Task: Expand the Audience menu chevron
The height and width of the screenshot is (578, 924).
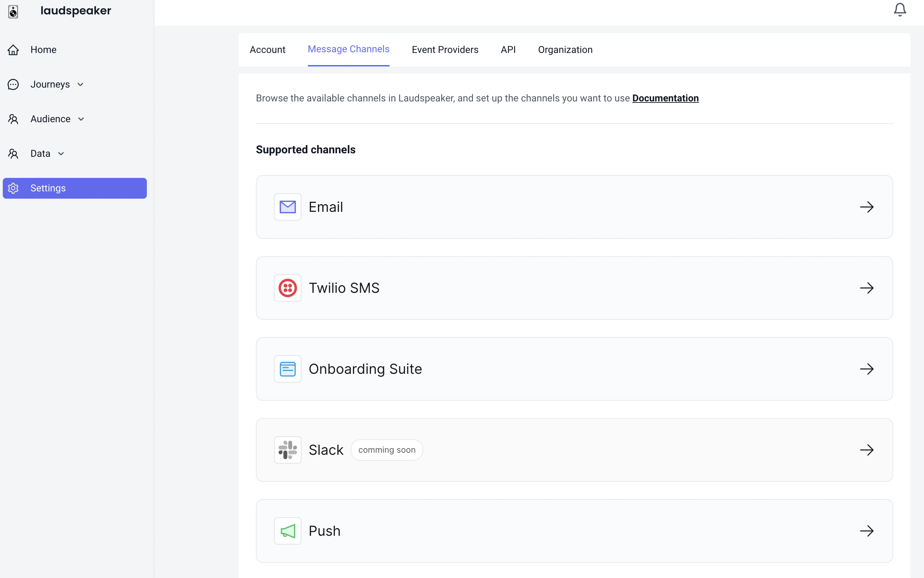Action: click(x=81, y=119)
